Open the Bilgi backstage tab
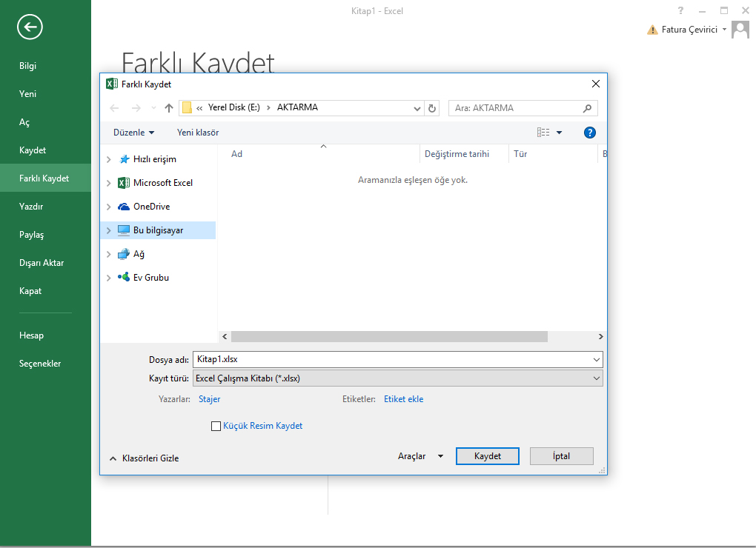756x548 pixels. click(x=27, y=66)
